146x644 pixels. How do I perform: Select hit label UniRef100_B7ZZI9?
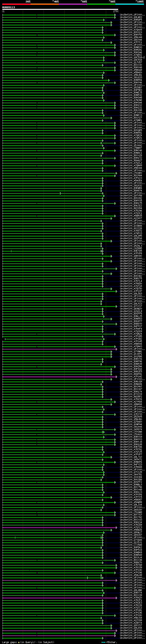pos(131,394)
